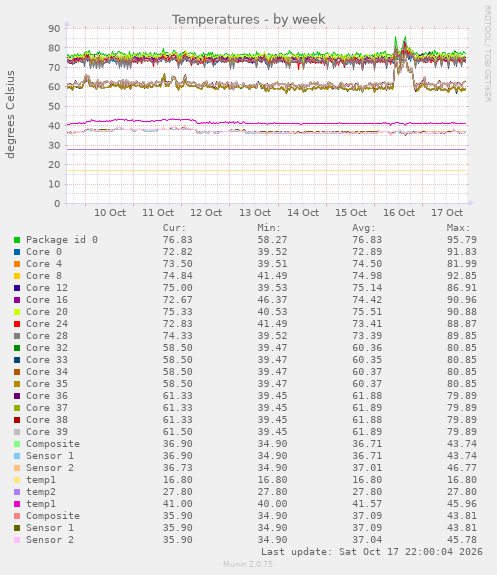The image size is (497, 575).
Task: Click the orange Core 4 legend swatch
Action: [17, 264]
